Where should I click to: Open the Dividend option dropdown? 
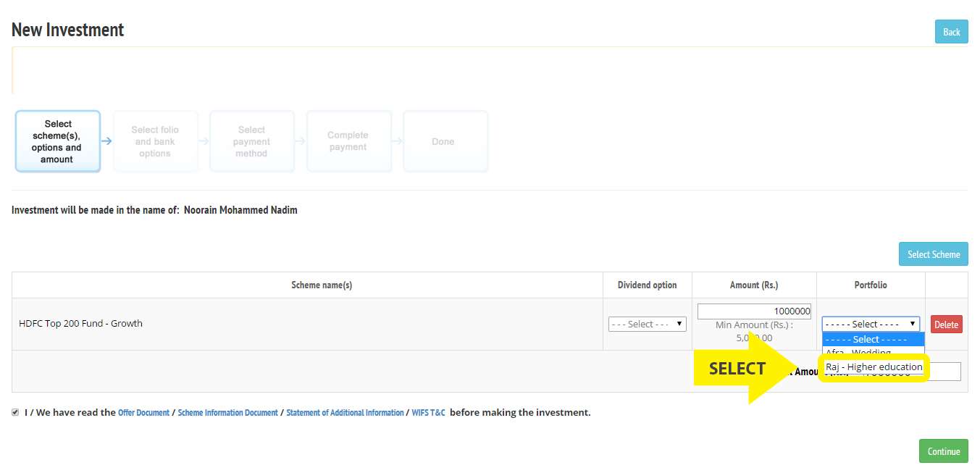(x=648, y=325)
